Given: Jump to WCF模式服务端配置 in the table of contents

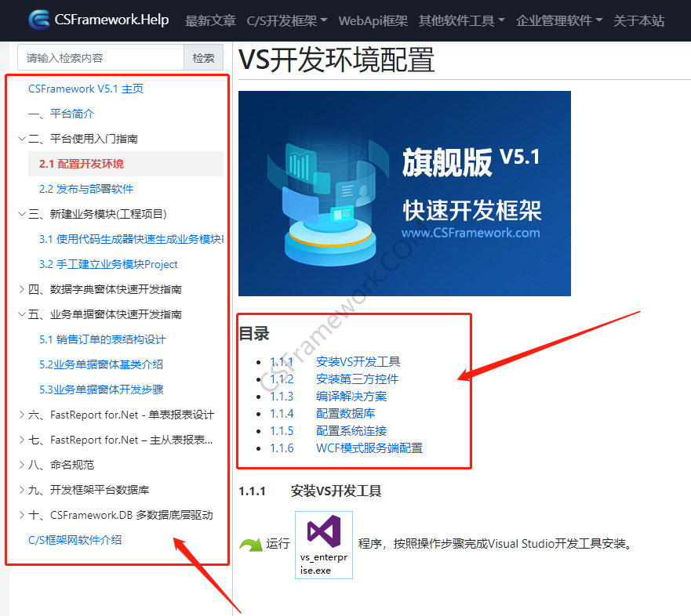Looking at the screenshot, I should (369, 448).
